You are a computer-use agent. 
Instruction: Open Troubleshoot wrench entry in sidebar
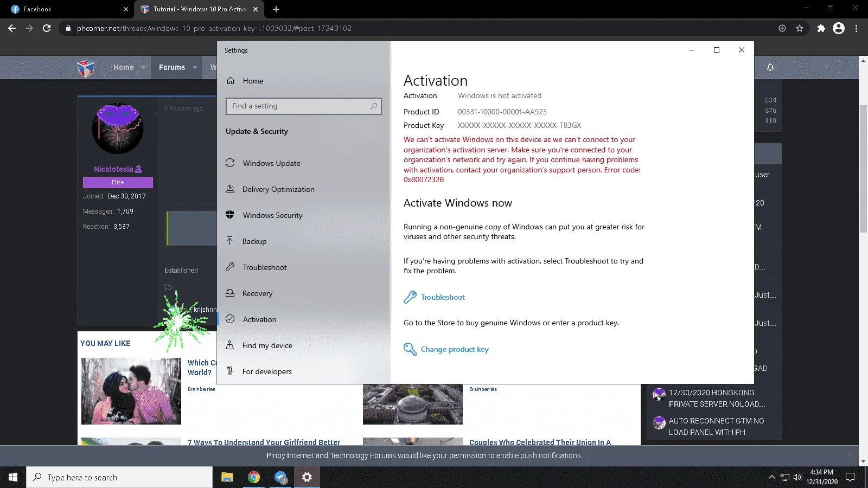(x=257, y=267)
